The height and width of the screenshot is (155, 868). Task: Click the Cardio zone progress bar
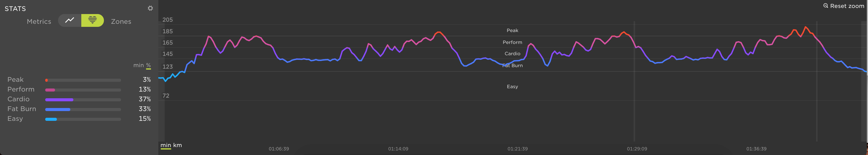[83, 100]
